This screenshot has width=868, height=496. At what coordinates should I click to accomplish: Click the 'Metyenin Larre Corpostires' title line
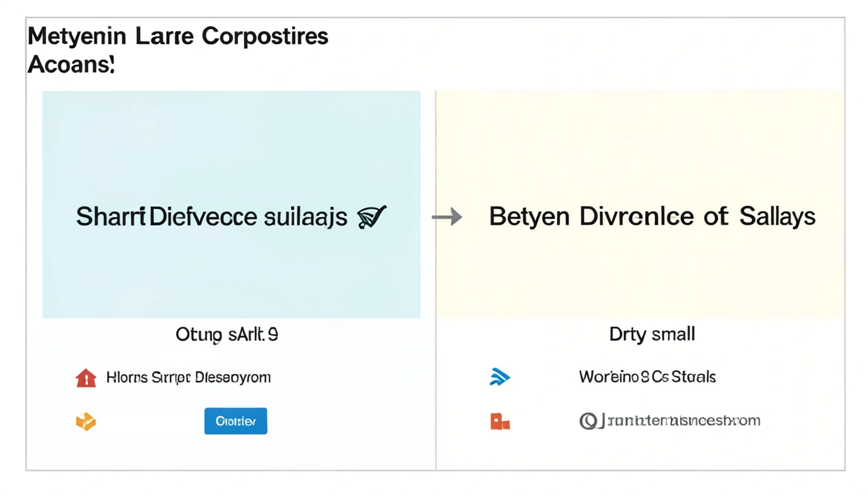point(178,37)
